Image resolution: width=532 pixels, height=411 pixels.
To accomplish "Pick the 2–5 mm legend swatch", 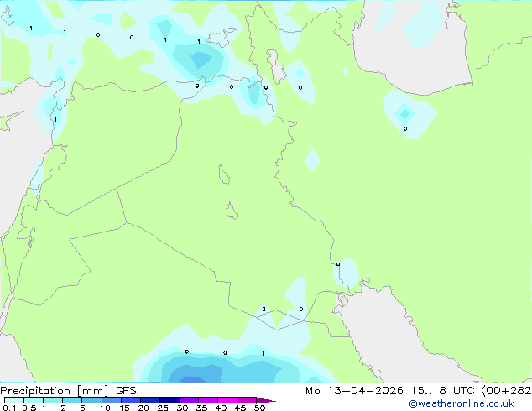I will (72, 400).
